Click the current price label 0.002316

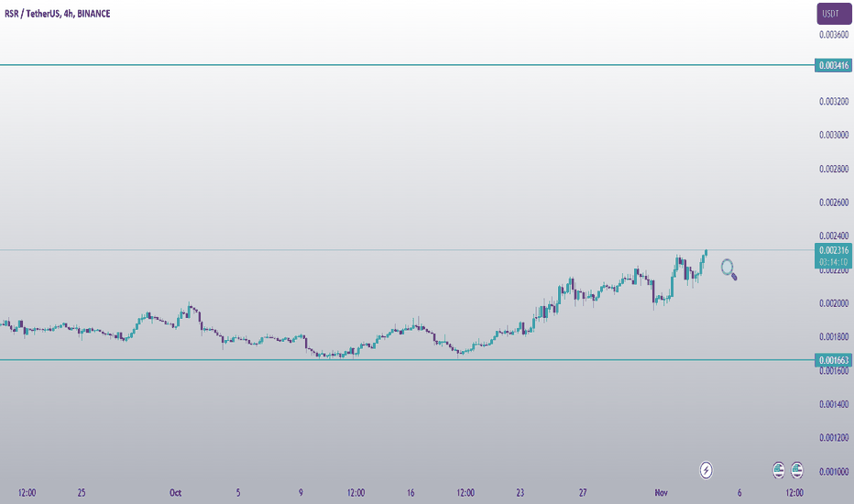(833, 251)
